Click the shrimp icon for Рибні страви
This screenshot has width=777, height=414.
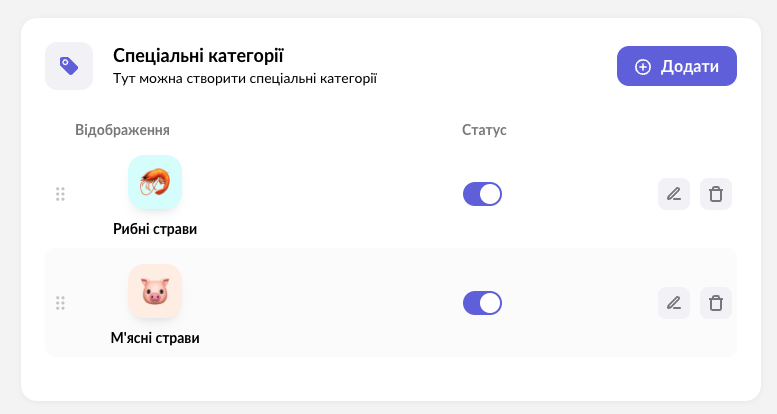click(155, 182)
